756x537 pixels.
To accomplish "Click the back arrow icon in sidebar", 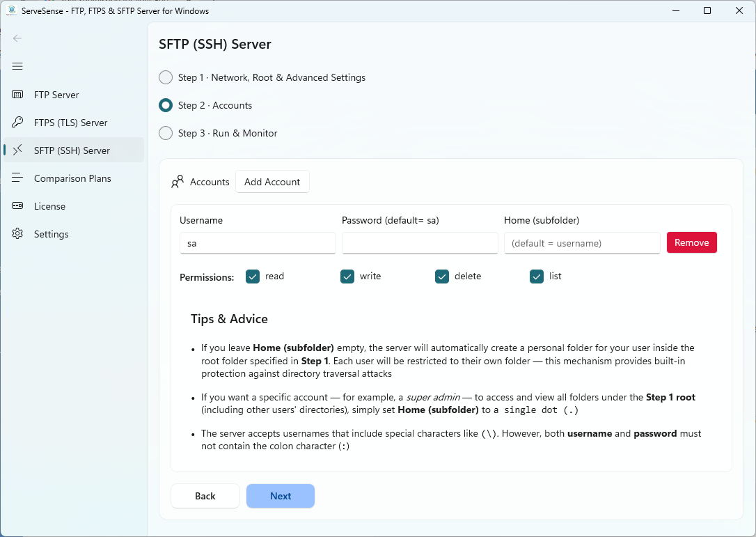I will coord(17,38).
